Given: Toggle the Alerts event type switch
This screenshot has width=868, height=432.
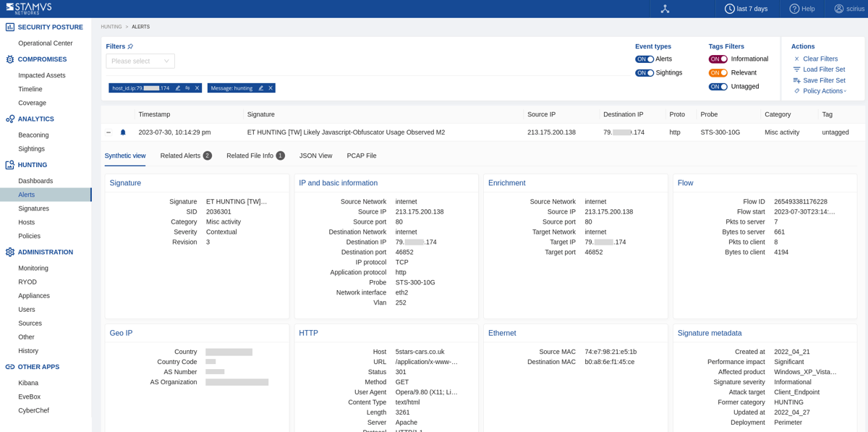Looking at the screenshot, I should coord(644,59).
